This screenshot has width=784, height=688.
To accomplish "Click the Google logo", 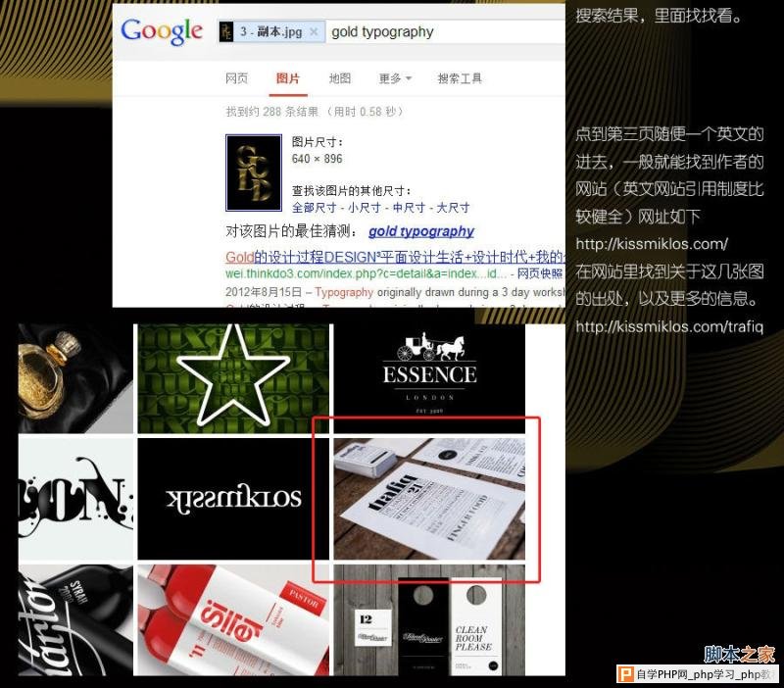I will pyautogui.click(x=162, y=32).
